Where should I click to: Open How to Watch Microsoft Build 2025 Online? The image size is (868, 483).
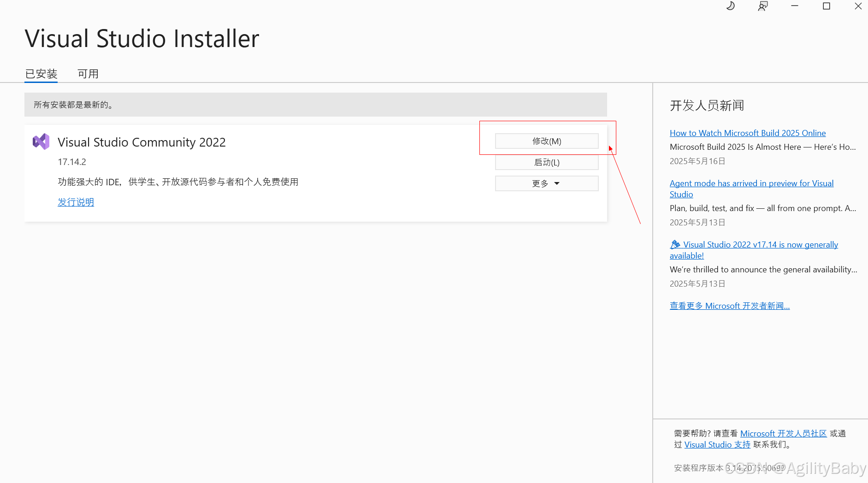click(x=748, y=133)
